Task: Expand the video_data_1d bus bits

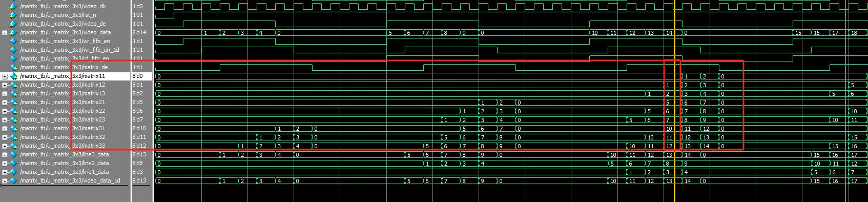Action: 5,181
